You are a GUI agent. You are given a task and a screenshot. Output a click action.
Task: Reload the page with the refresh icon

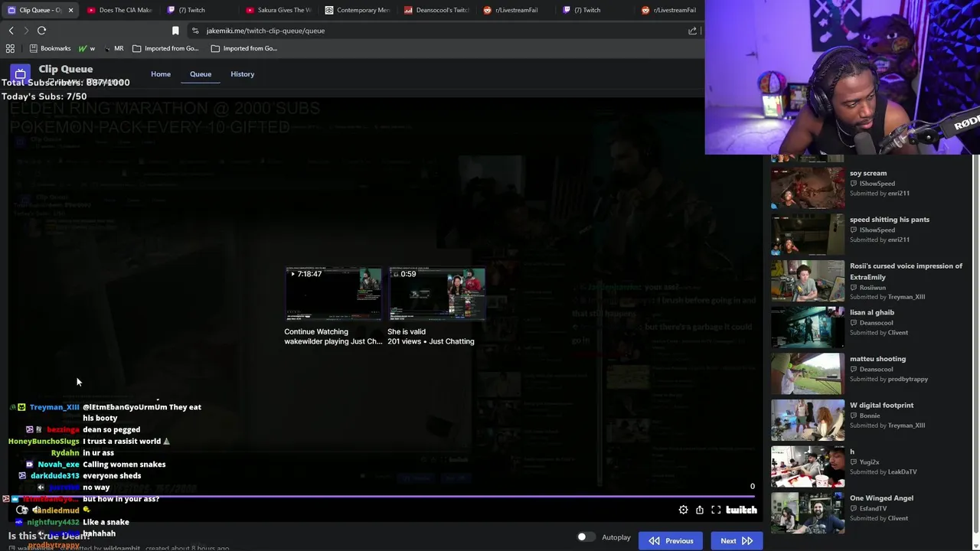(x=41, y=31)
